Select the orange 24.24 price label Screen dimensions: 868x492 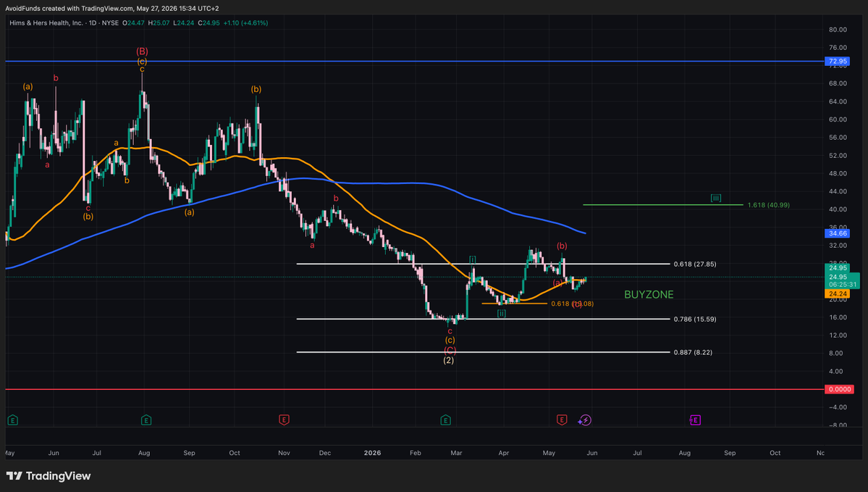(838, 293)
